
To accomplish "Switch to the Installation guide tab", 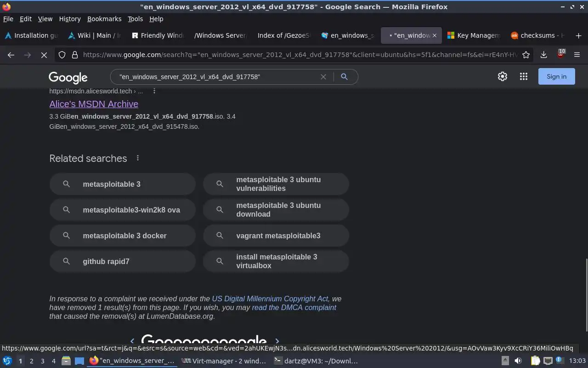I will pos(32,35).
